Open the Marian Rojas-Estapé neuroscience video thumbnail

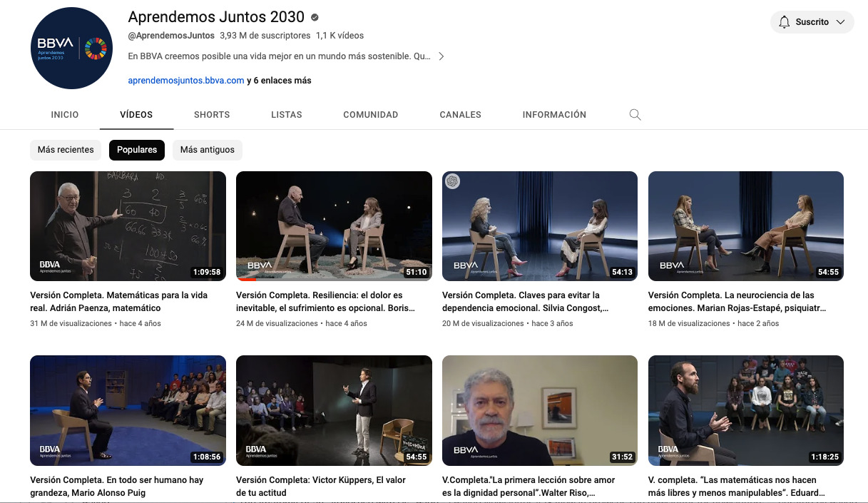coord(745,226)
